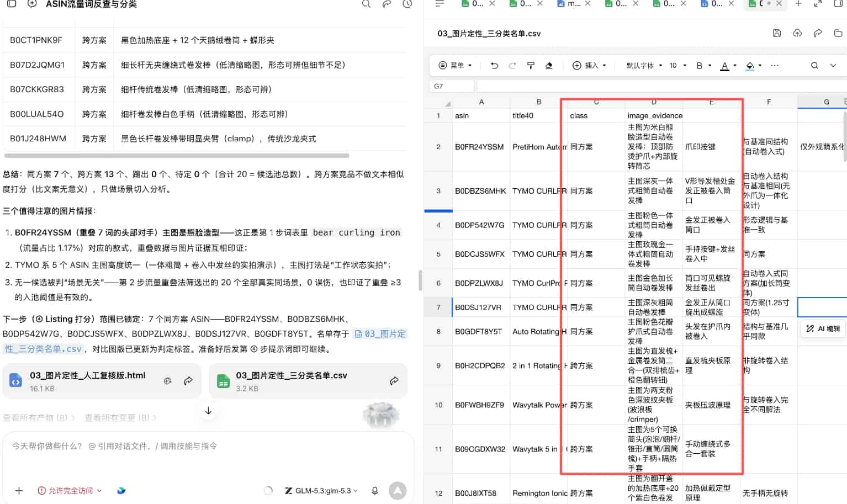The height and width of the screenshot is (504, 847).
Task: Save the spreadsheet file
Action: (777, 33)
